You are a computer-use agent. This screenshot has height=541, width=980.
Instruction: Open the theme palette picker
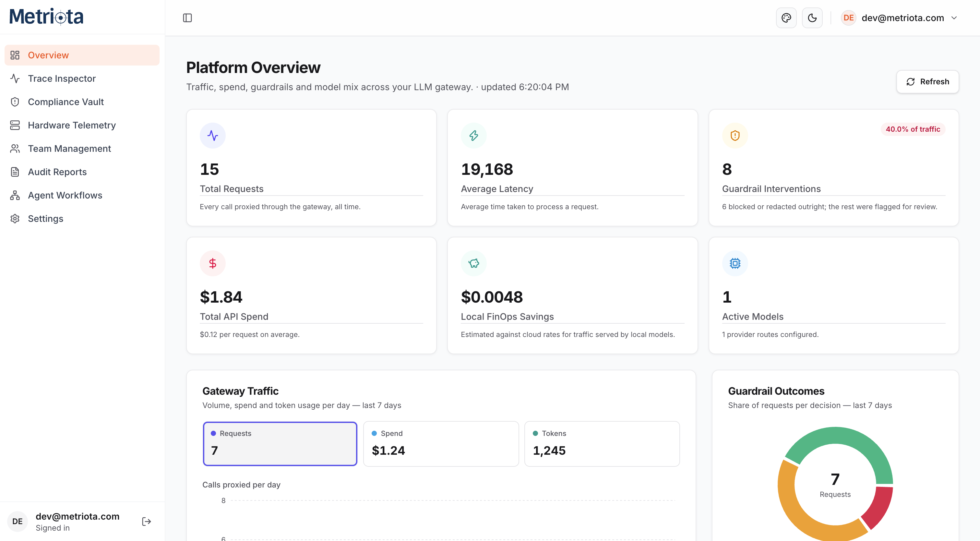click(x=786, y=18)
